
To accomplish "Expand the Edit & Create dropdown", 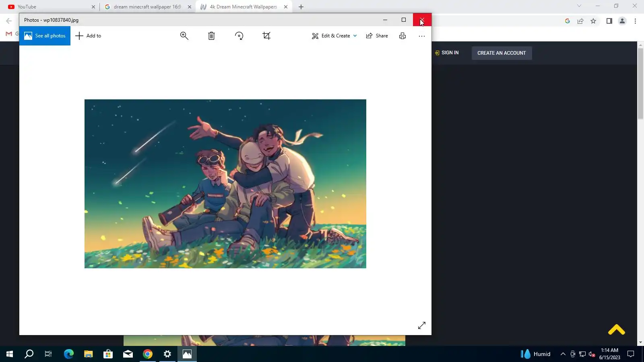I will point(334,36).
